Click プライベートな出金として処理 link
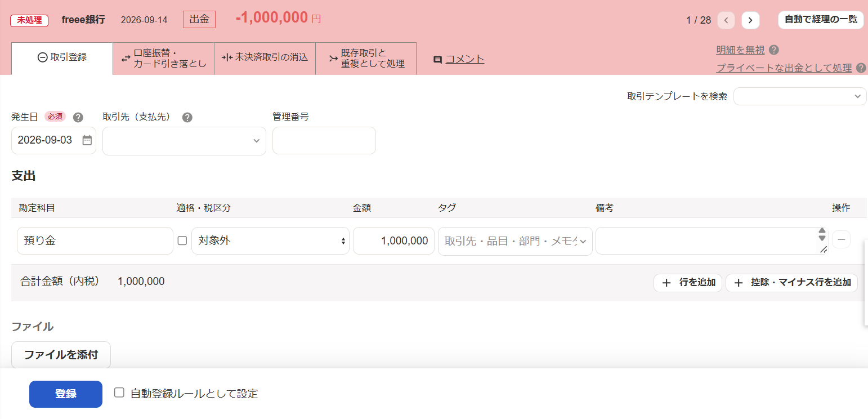The height and width of the screenshot is (419, 868). click(784, 68)
